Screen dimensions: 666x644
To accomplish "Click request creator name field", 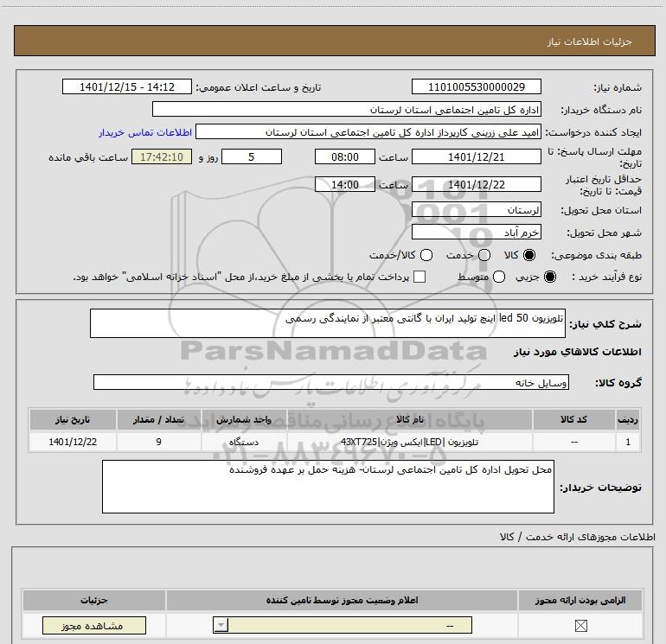I will [368, 132].
